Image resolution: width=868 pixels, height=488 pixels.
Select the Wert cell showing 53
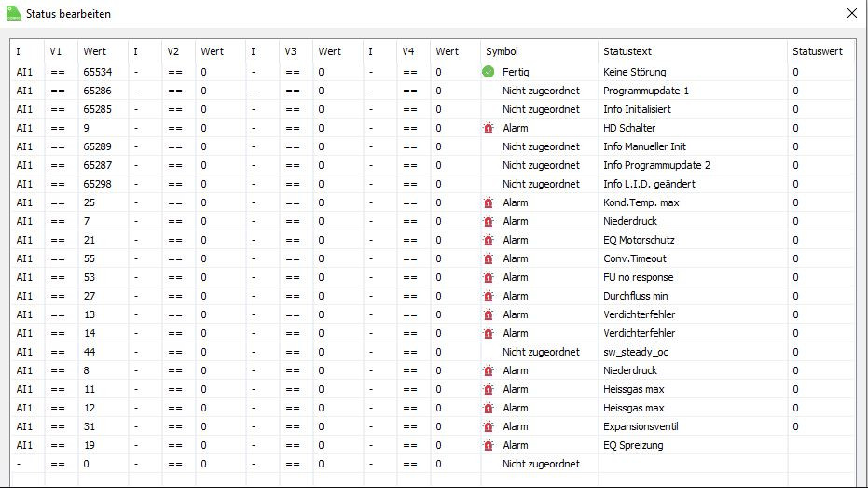pos(90,277)
